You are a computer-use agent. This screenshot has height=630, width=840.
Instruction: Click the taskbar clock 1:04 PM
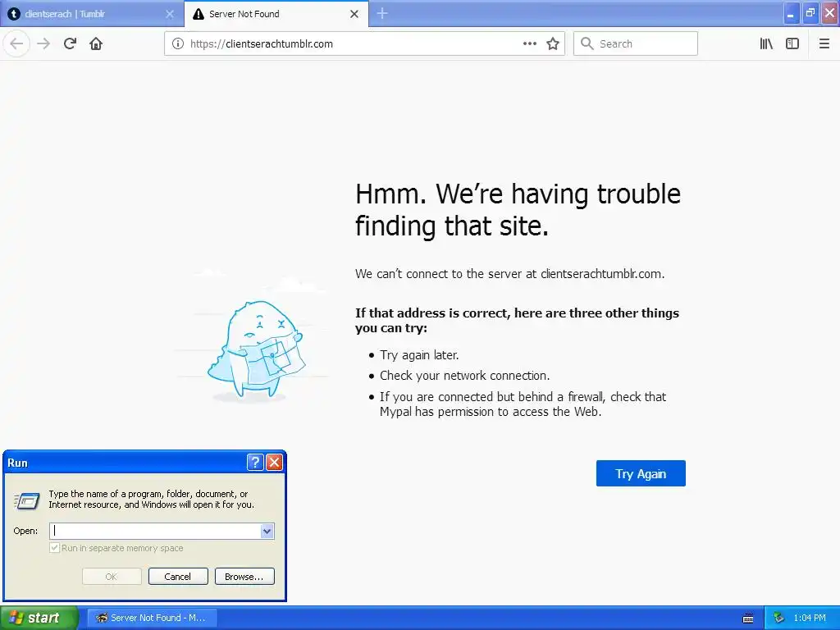pos(810,618)
